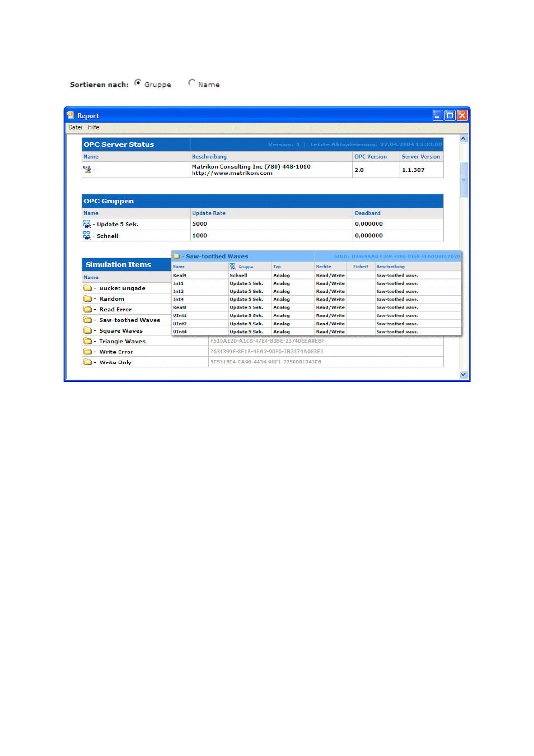Click the Saw-toothed Waves folder icon in list
The image size is (534, 756).
point(87,320)
